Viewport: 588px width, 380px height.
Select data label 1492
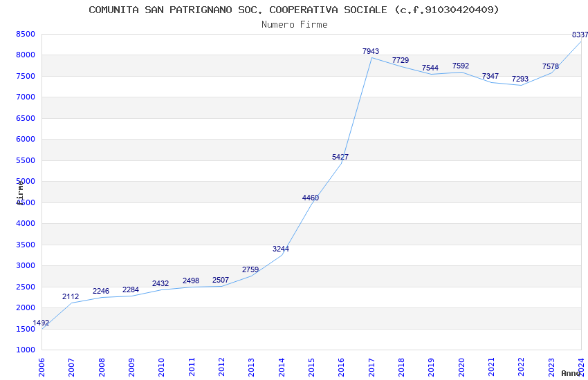(x=41, y=323)
